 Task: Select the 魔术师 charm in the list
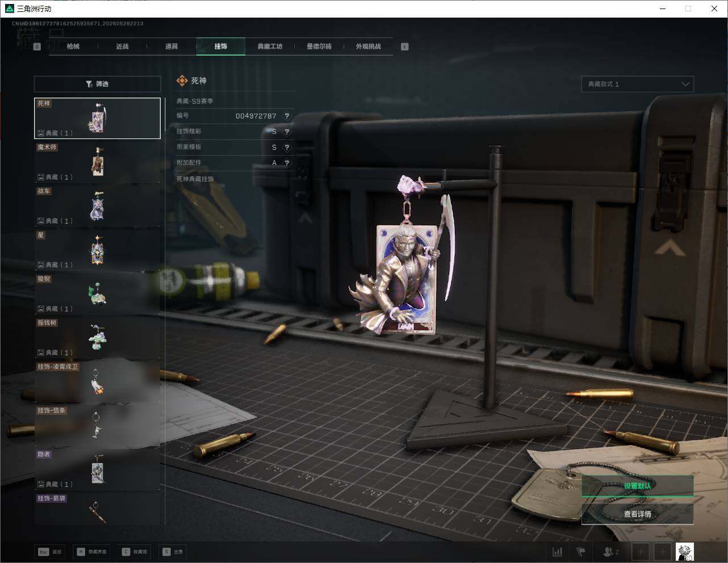97,162
